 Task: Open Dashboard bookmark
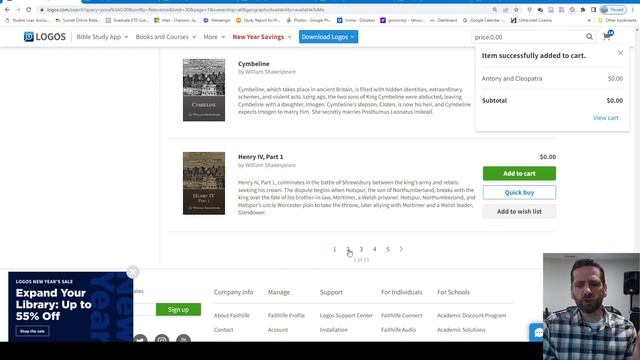(x=443, y=20)
